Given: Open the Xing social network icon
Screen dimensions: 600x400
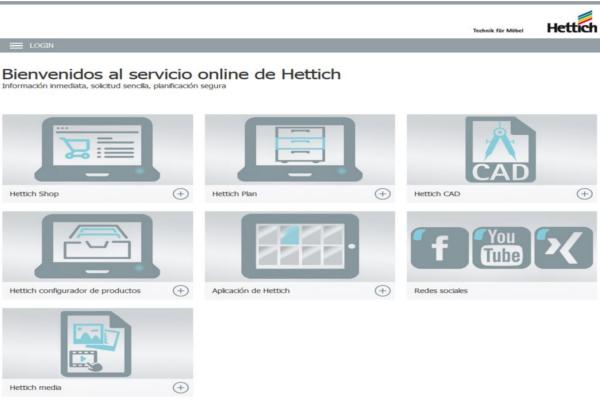Looking at the screenshot, I should click(564, 248).
